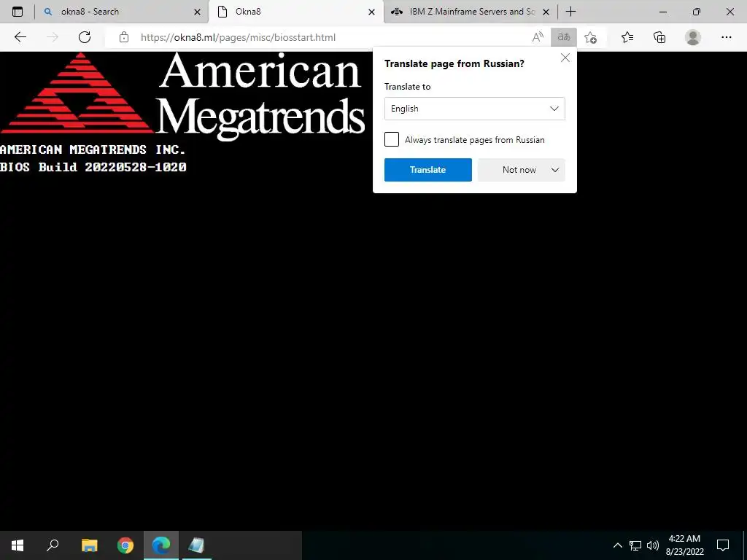Viewport: 747px width, 560px height.
Task: Toggle the translate page icon
Action: coord(564,37)
